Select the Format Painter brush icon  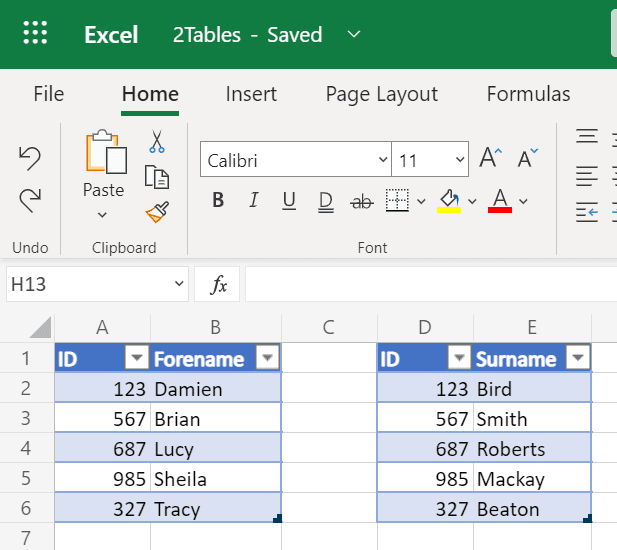[157, 212]
